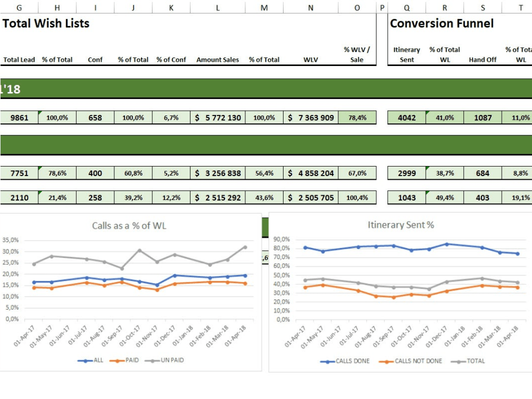Click the 2110 Total Lead cell
Image resolution: width=532 pixels, height=399 pixels.
tap(20, 197)
